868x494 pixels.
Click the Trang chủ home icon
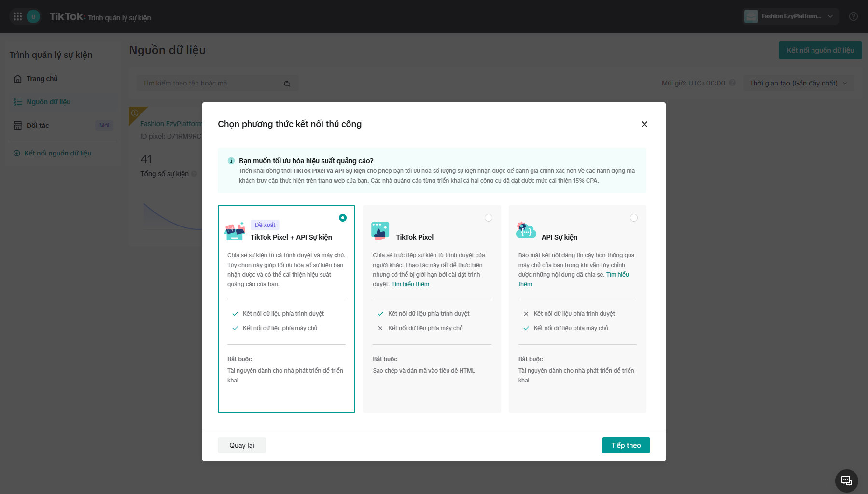pyautogui.click(x=18, y=79)
